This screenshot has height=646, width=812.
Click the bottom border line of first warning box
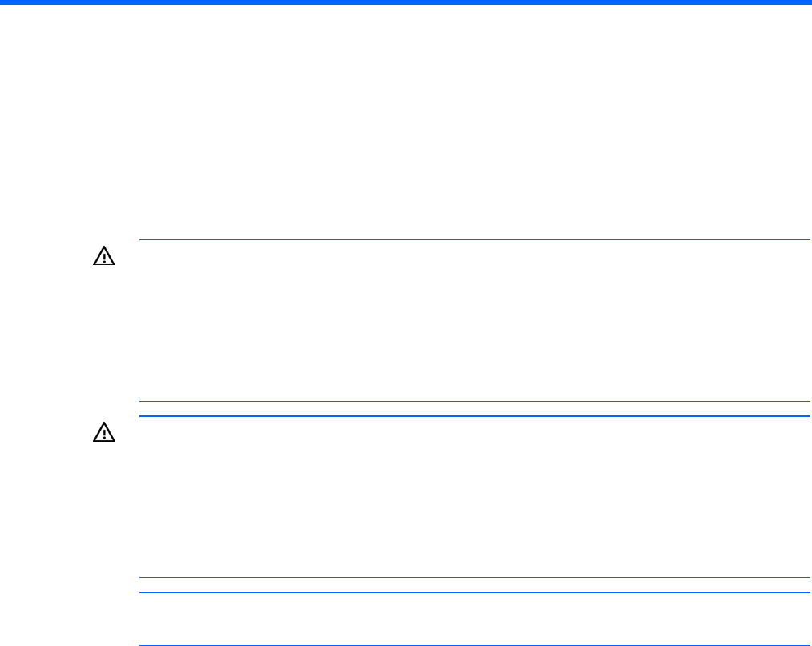click(474, 401)
